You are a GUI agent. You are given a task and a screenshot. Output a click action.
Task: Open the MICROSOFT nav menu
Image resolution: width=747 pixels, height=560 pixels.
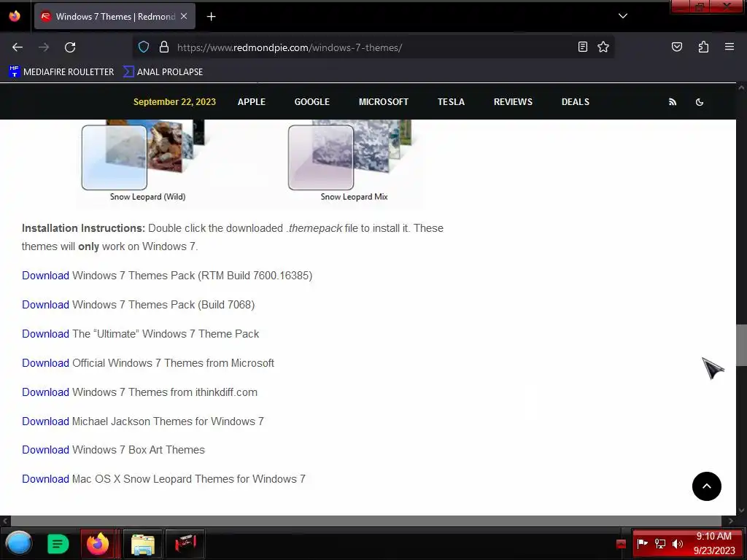click(384, 102)
